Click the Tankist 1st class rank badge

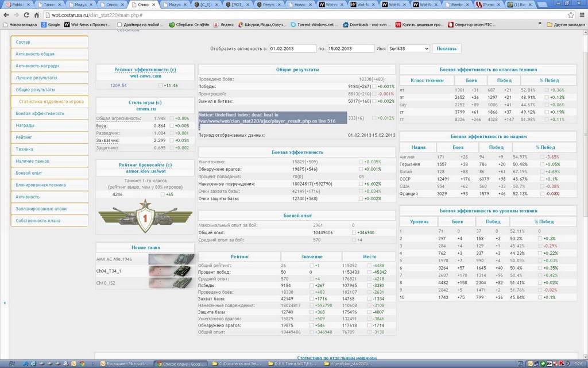tap(145, 217)
